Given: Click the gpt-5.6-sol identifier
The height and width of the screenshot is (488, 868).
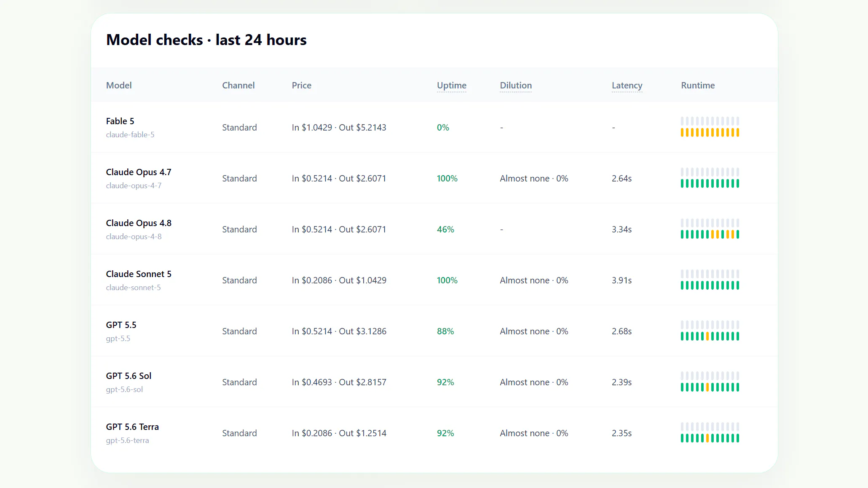Looking at the screenshot, I should [x=124, y=389].
